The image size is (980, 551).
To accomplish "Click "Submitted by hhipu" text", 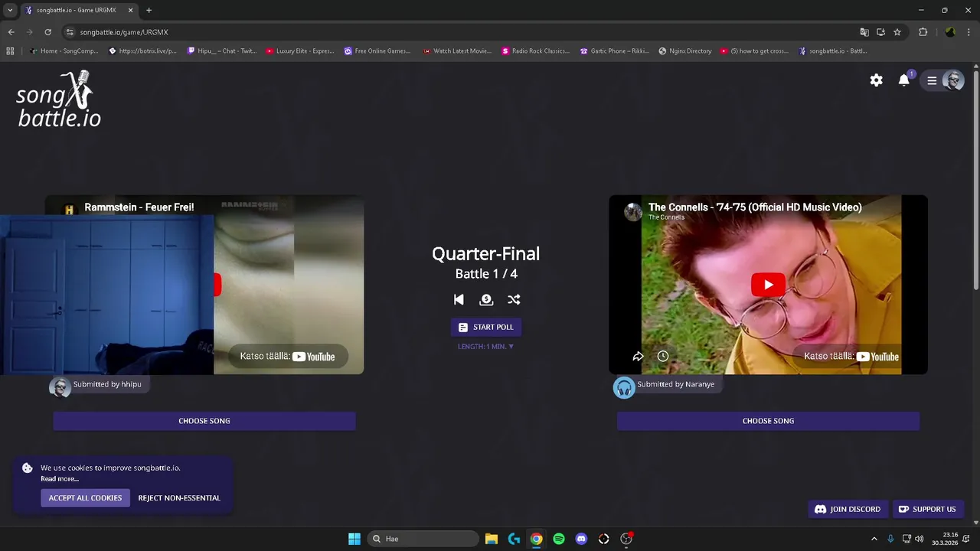I will [107, 384].
